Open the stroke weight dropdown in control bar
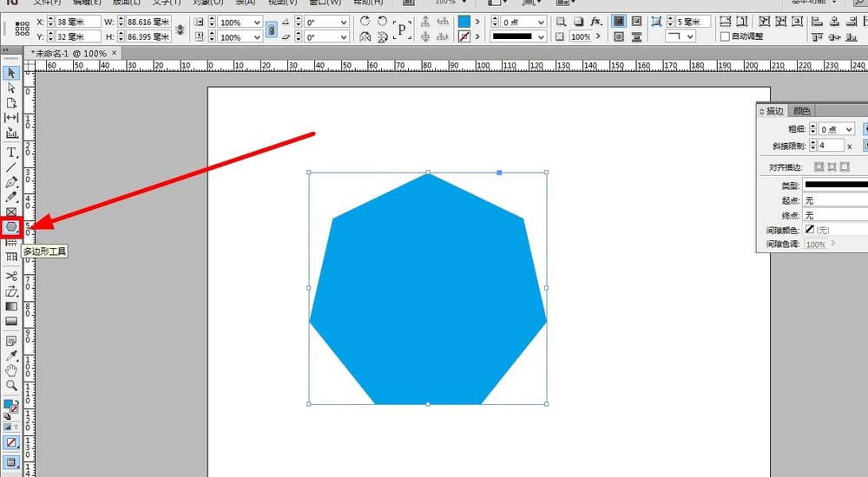Screen dimensions: 868x477 [541, 23]
